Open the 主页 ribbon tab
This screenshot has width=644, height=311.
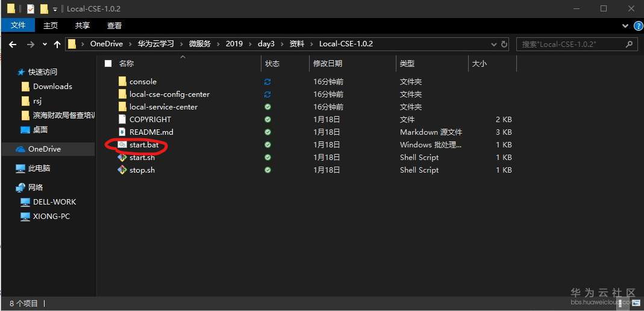point(51,25)
